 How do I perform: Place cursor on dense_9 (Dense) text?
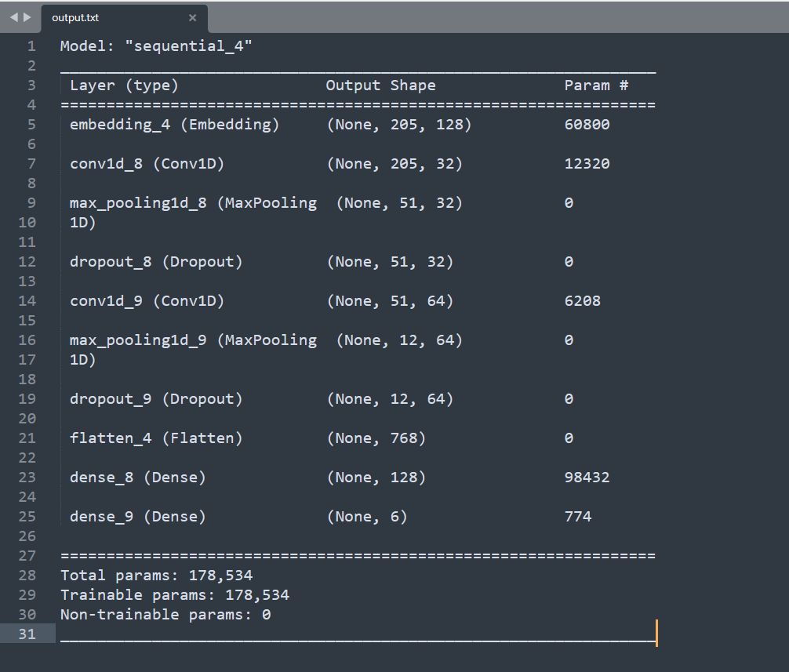[137, 517]
